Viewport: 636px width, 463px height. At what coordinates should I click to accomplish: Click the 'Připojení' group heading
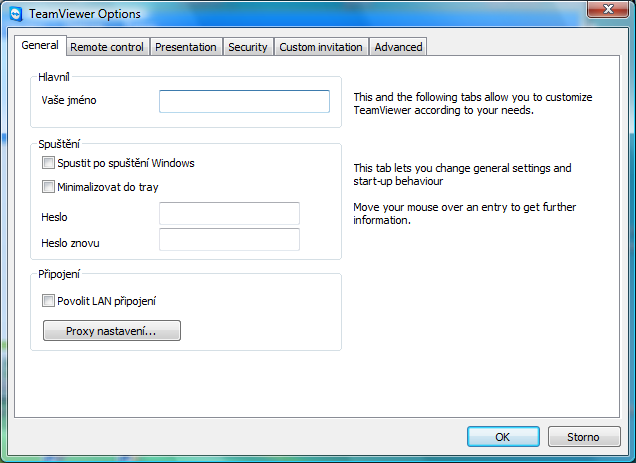point(59,274)
